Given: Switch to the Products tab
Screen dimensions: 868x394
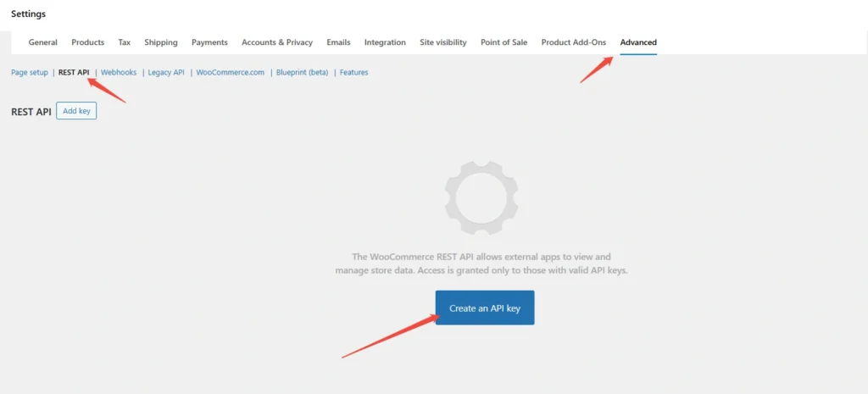Looking at the screenshot, I should 88,42.
